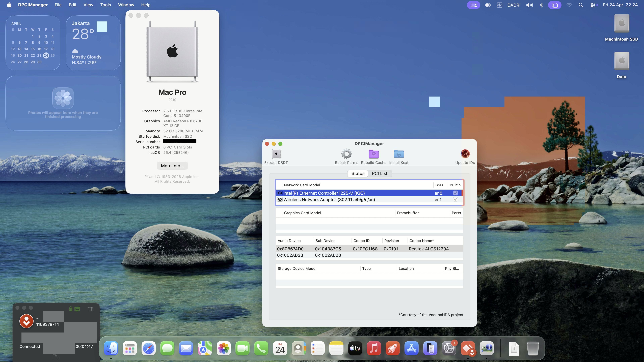Open Messages from the Dock

click(x=167, y=348)
